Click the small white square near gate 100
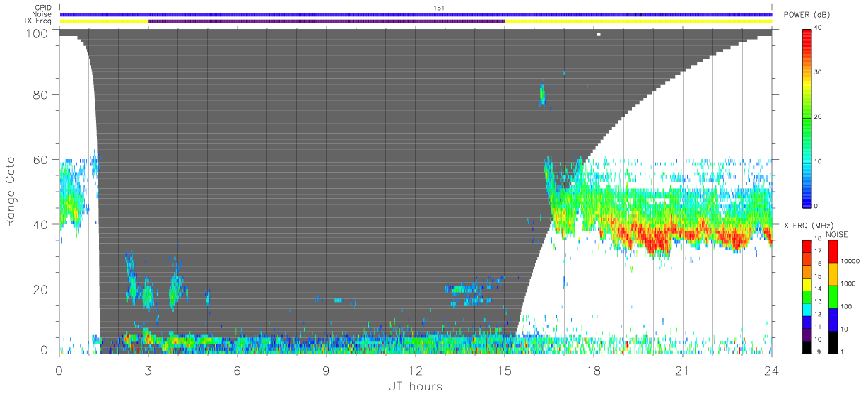Viewport: 868px width, 401px height. tap(599, 34)
